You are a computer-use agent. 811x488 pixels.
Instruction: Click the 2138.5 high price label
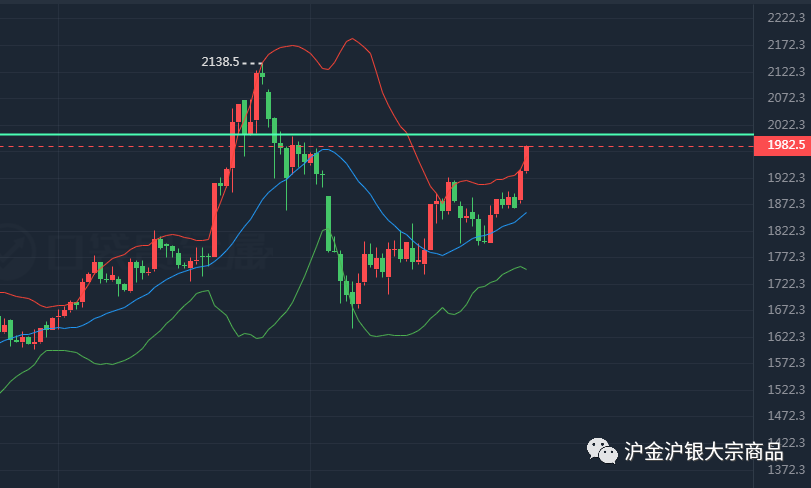(x=220, y=62)
